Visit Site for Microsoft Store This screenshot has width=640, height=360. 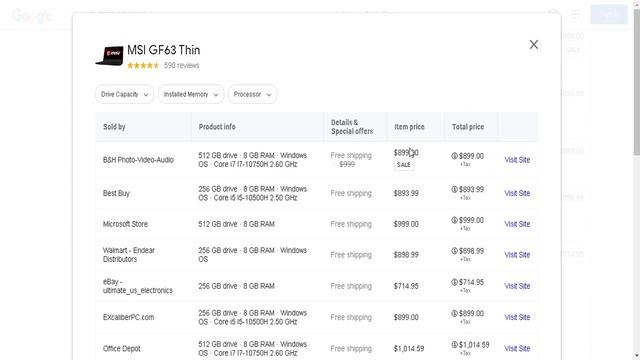click(517, 224)
